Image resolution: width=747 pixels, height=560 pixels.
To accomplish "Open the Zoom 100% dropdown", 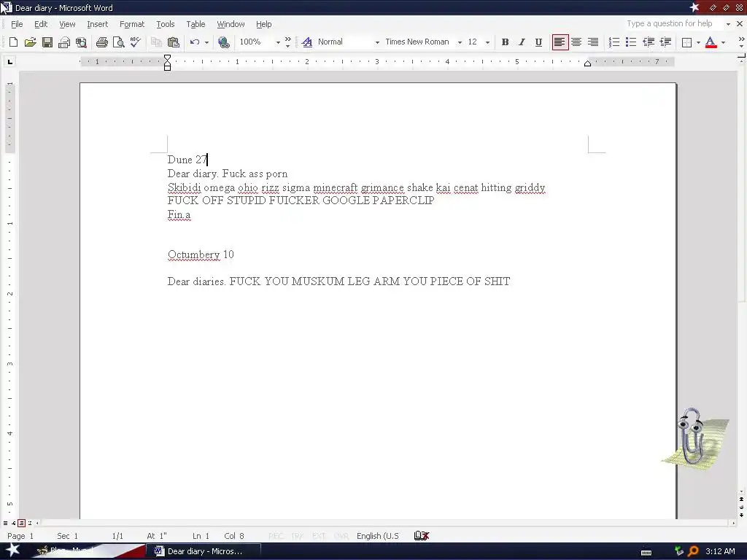I will (x=278, y=42).
